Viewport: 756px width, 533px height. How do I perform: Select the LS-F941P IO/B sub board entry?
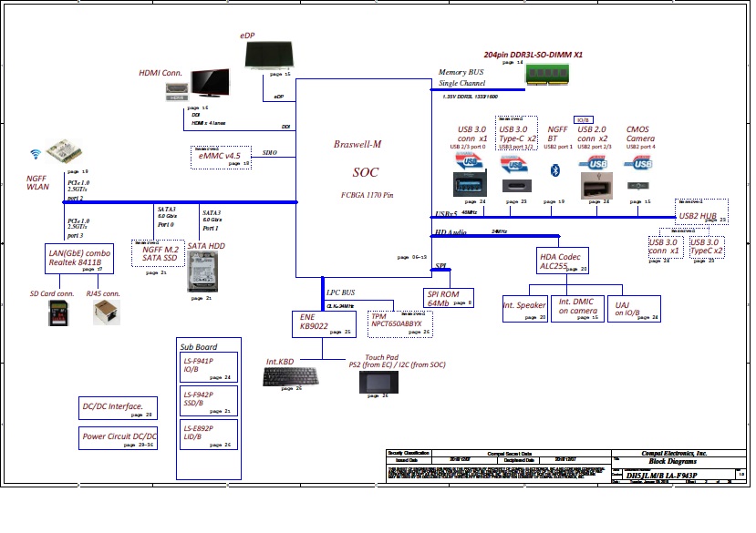coord(209,365)
